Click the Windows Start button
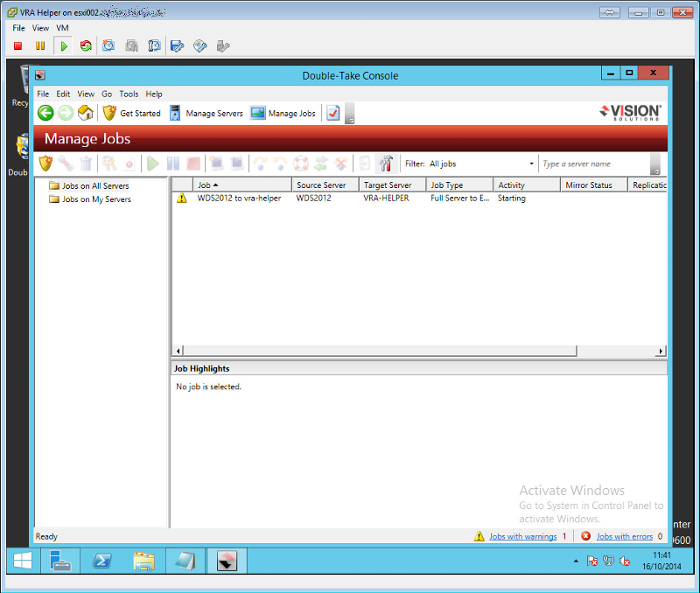Screen dimensions: 700x593 point(23,561)
